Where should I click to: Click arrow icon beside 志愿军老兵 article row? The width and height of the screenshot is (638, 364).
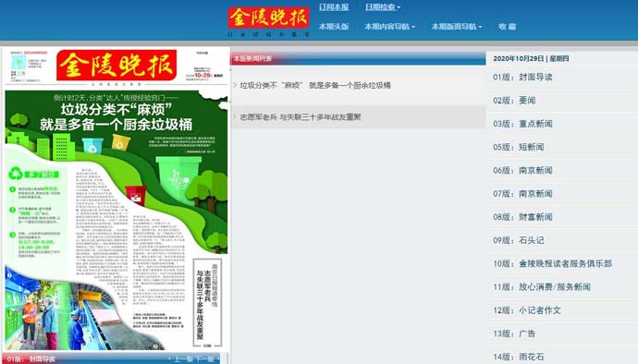tap(235, 116)
